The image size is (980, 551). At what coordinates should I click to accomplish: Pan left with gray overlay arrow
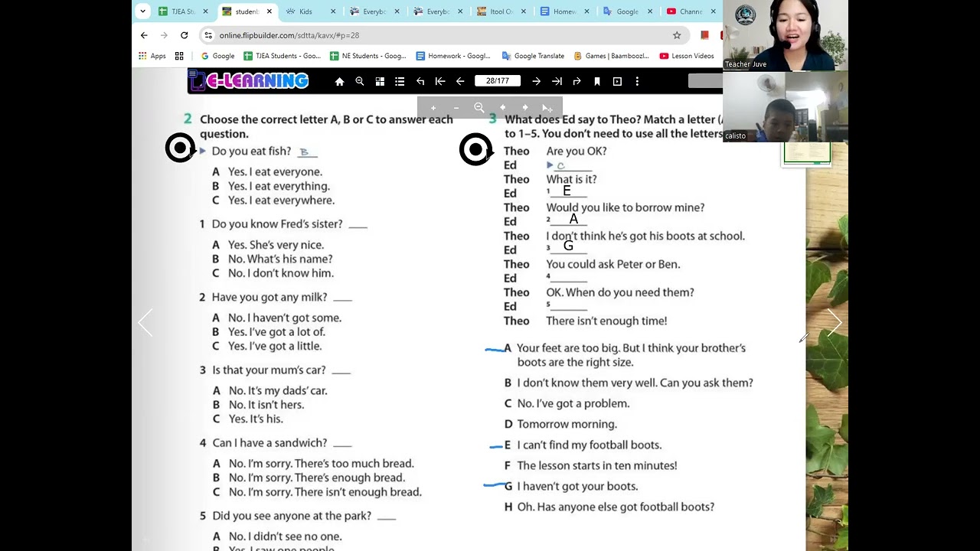tap(502, 108)
